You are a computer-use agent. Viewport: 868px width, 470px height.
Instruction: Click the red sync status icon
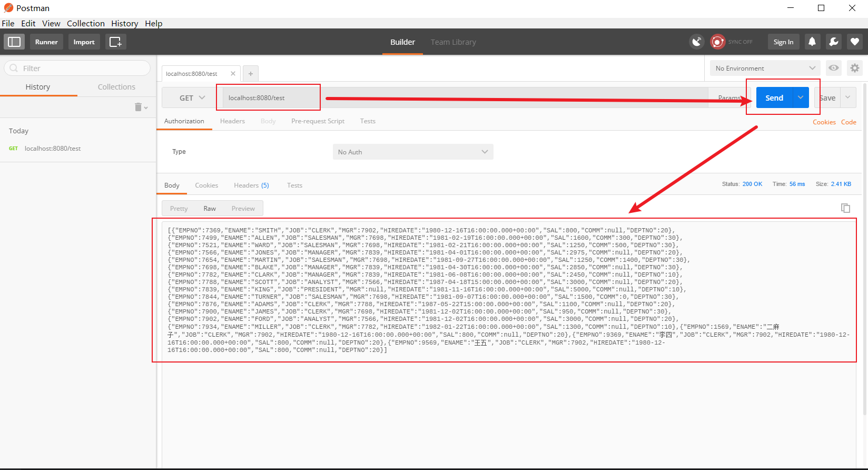pos(717,42)
